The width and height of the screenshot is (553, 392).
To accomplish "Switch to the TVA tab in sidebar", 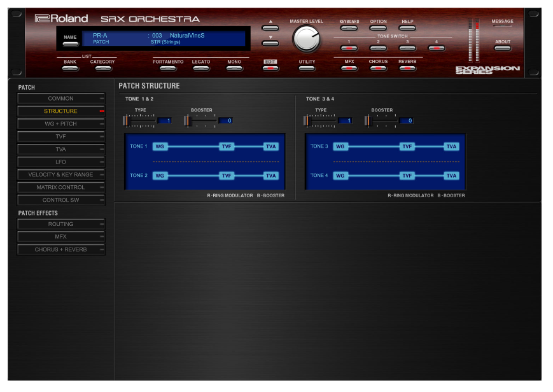I will (x=61, y=150).
